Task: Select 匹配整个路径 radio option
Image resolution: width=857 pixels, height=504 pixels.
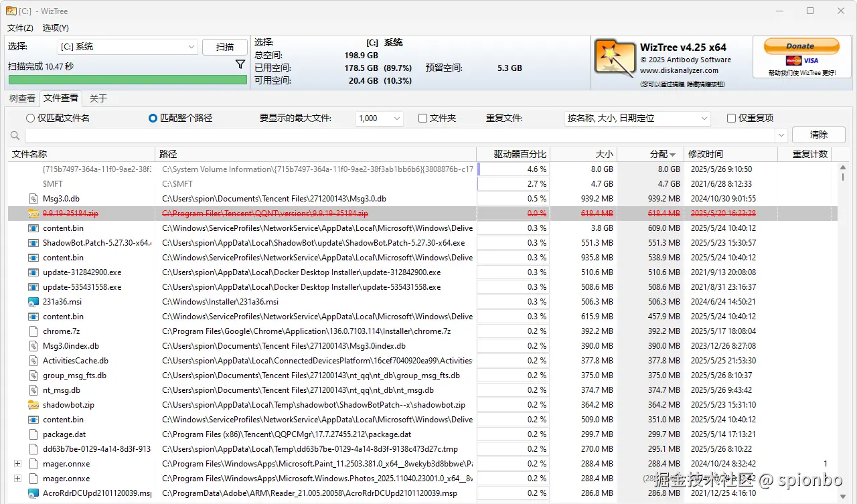Action: 180,118
